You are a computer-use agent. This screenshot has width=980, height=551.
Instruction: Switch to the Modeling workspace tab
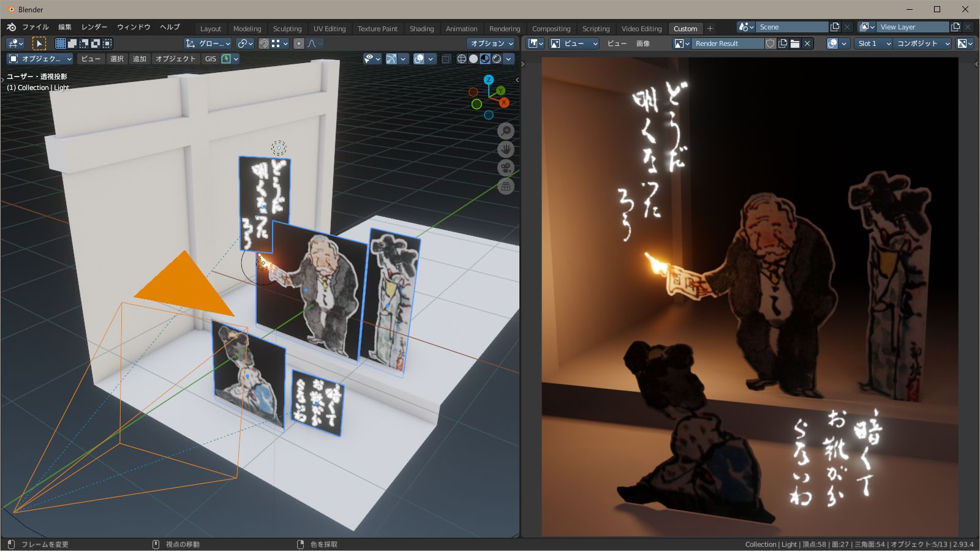click(247, 29)
